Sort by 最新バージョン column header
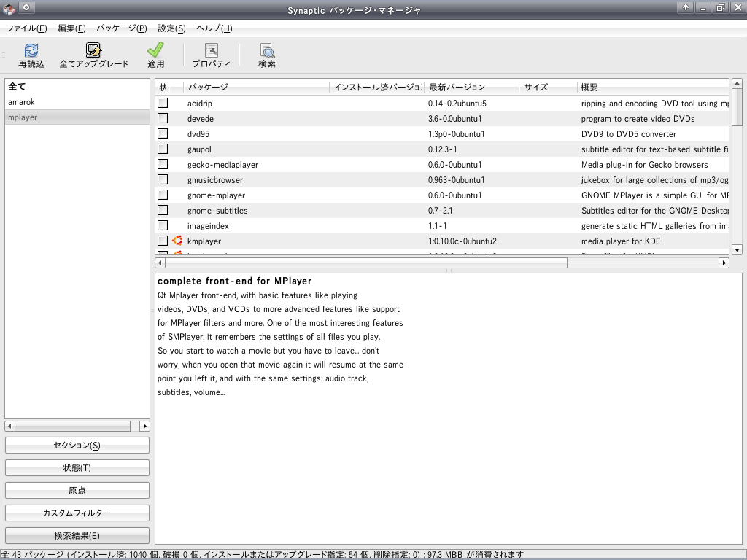The width and height of the screenshot is (747, 560). (471, 87)
